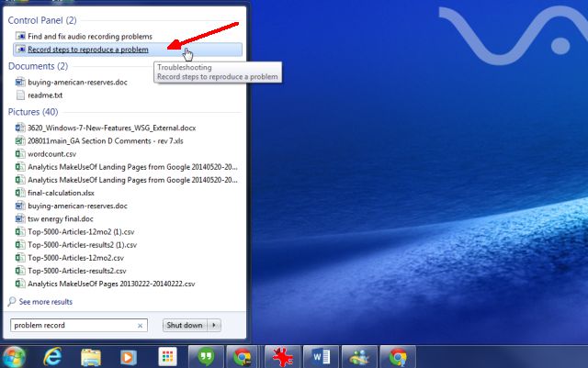Viewport: 588px width, 368px height.
Task: Expand the Shut down options arrow
Action: click(214, 325)
